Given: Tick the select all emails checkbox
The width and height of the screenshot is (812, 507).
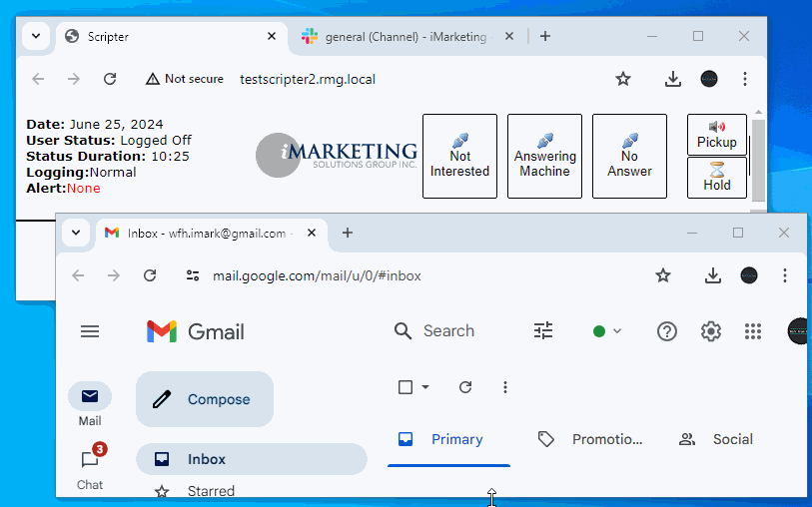Looking at the screenshot, I should click(406, 387).
